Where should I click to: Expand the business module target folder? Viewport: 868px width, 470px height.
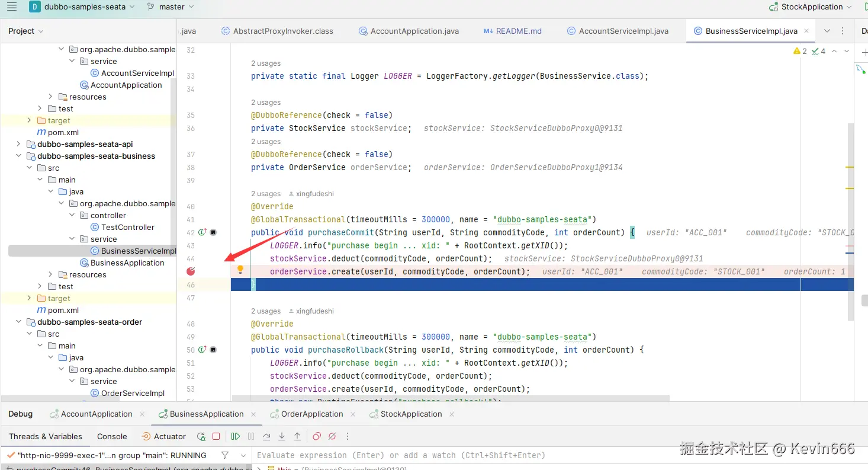(29, 298)
